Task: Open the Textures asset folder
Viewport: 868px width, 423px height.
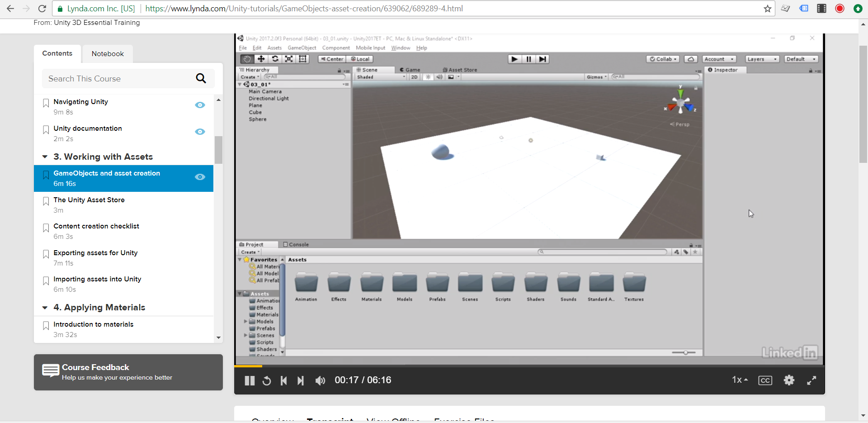Action: click(x=634, y=287)
